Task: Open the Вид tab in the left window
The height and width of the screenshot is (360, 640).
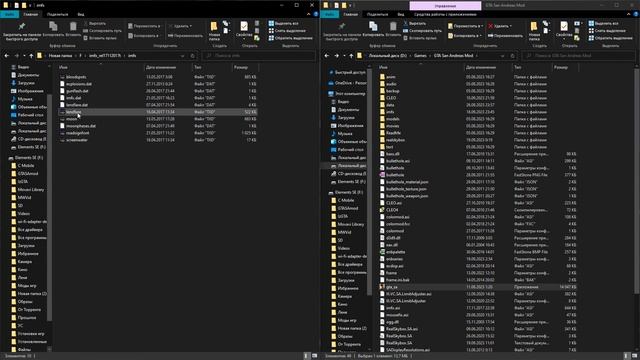Action: coord(81,14)
